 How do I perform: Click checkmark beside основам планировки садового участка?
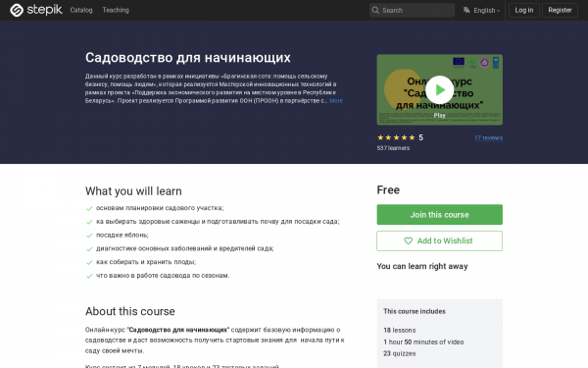89,208
